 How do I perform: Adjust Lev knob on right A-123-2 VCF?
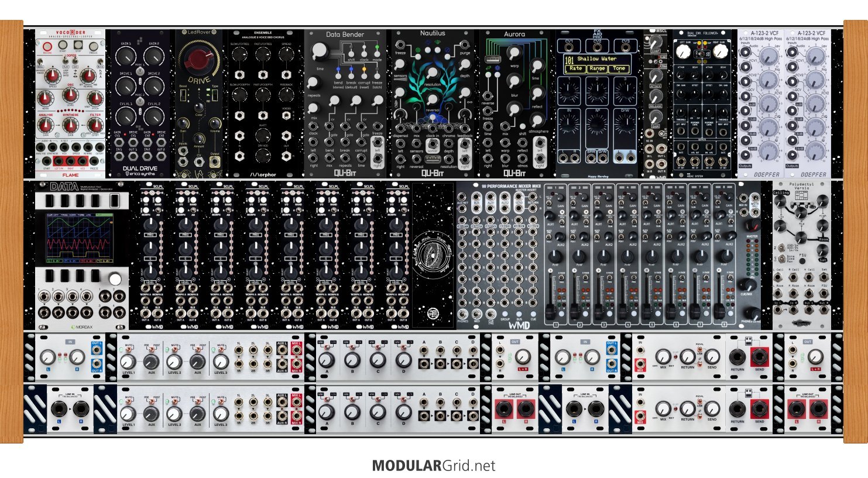click(x=815, y=57)
